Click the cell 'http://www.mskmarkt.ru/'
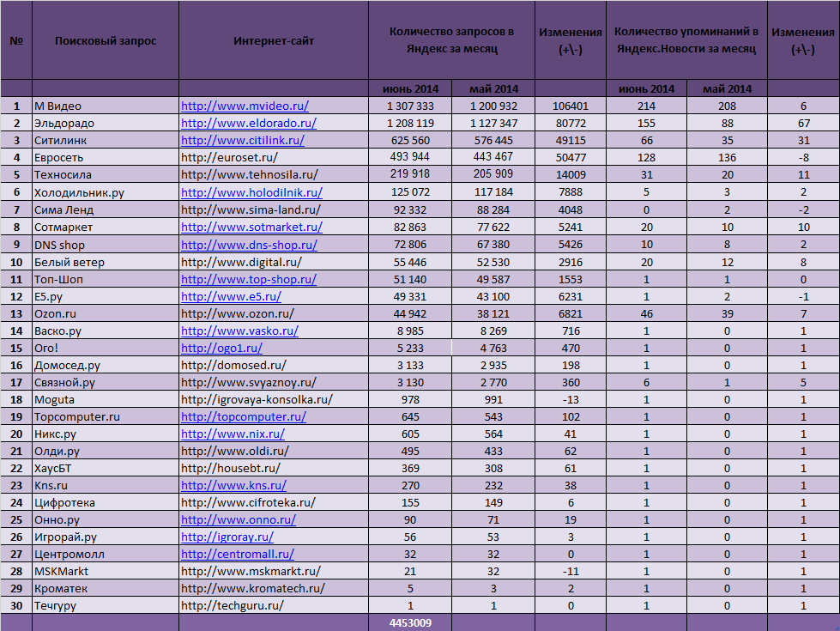The width and height of the screenshot is (840, 631). tap(274, 571)
